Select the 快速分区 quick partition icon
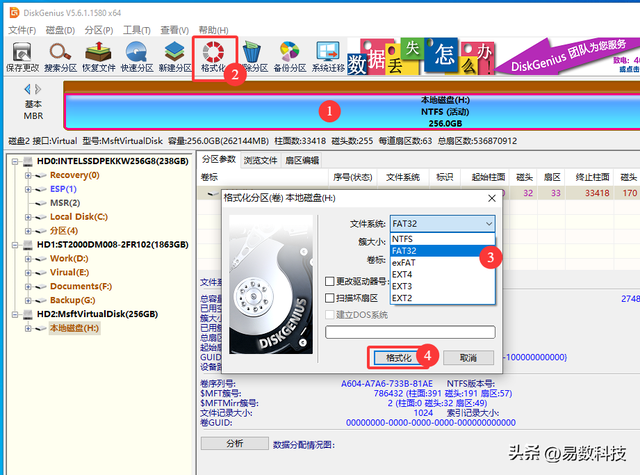 point(137,57)
